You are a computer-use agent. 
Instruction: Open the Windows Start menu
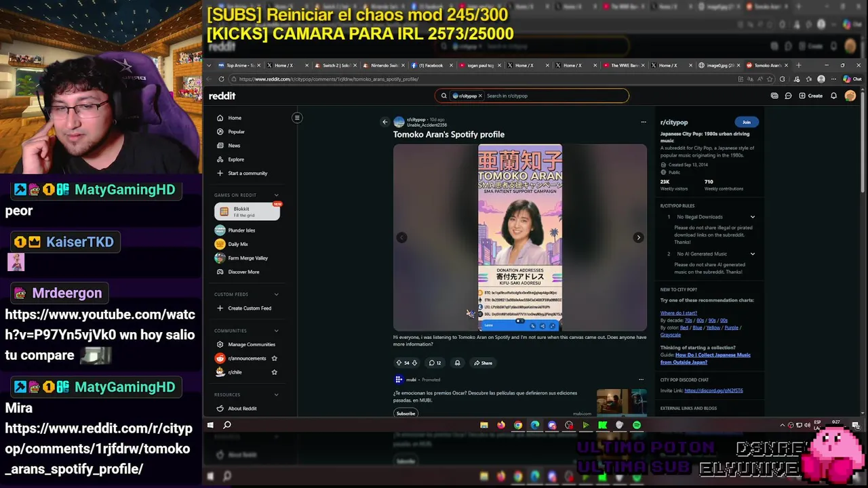(x=210, y=425)
